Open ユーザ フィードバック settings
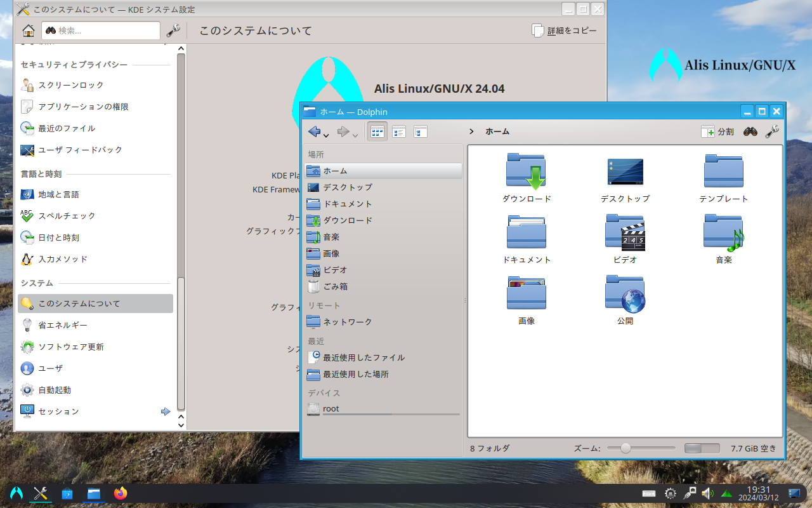Screen dimensions: 812x508 (95, 150)
